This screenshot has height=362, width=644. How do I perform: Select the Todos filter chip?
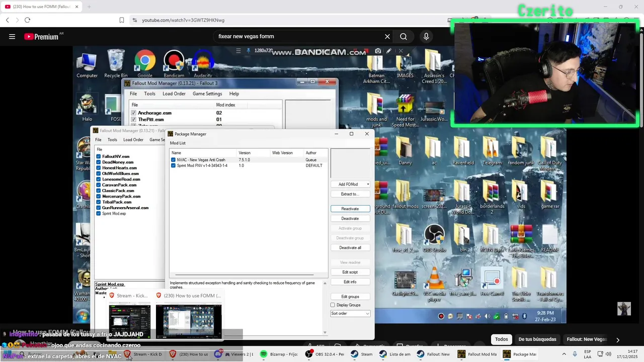coord(502,339)
